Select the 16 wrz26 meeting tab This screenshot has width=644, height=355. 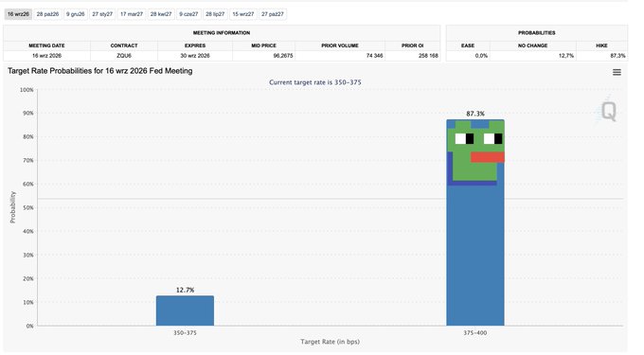click(18, 14)
